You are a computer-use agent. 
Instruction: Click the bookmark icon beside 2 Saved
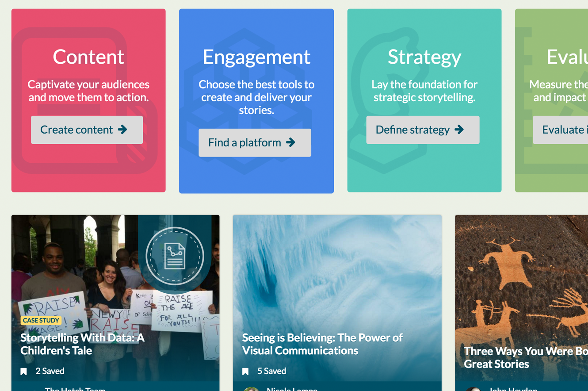24,372
